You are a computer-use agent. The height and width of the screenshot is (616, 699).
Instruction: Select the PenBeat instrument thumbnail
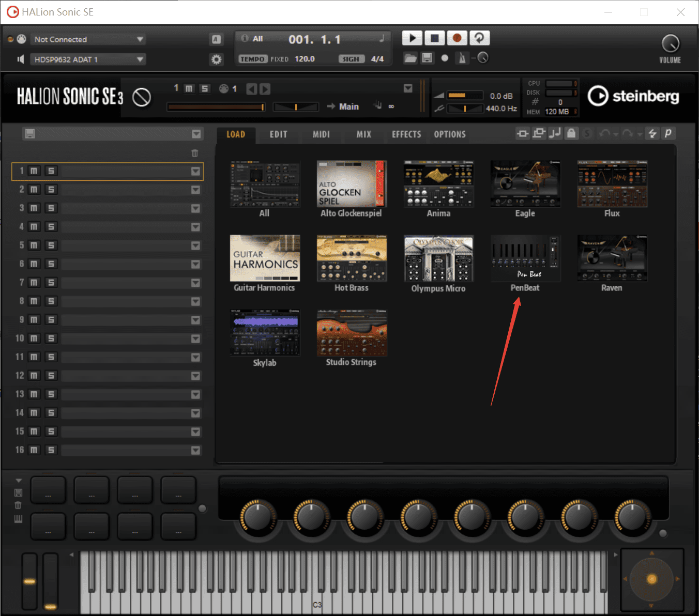click(x=525, y=258)
